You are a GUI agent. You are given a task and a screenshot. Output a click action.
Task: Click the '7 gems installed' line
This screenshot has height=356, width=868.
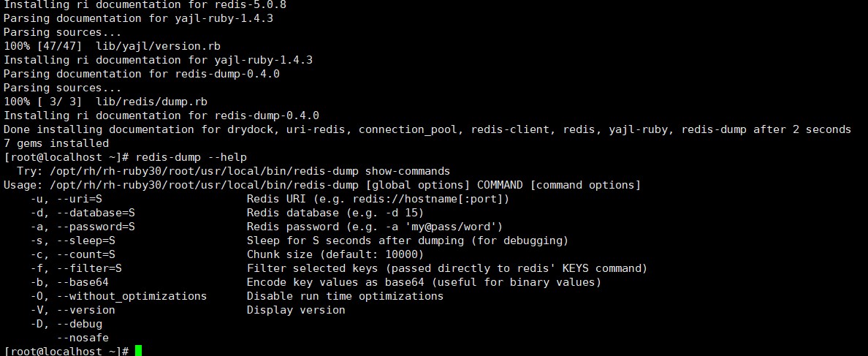coord(56,143)
